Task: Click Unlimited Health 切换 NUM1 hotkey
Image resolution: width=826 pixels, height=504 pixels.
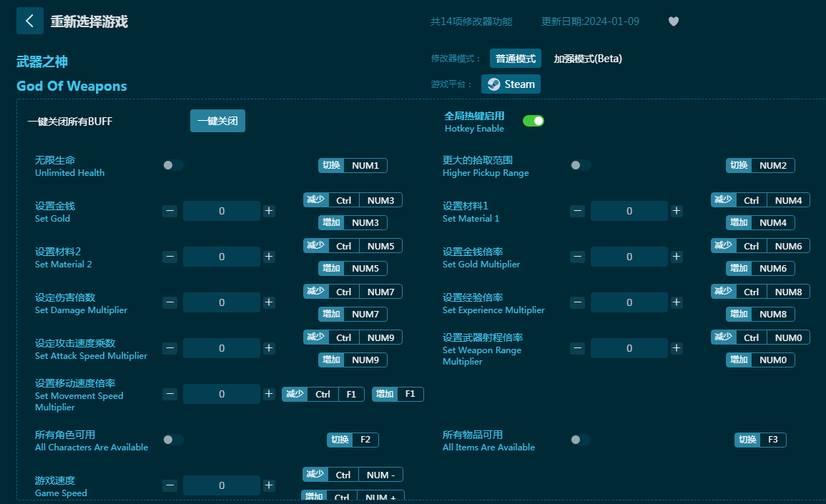Action: click(x=353, y=165)
